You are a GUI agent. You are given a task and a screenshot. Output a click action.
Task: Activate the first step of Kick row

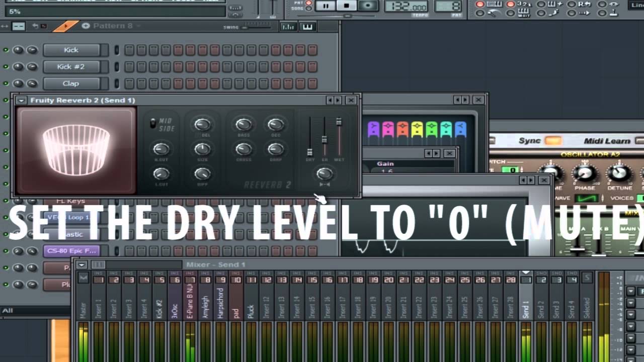(x=129, y=50)
